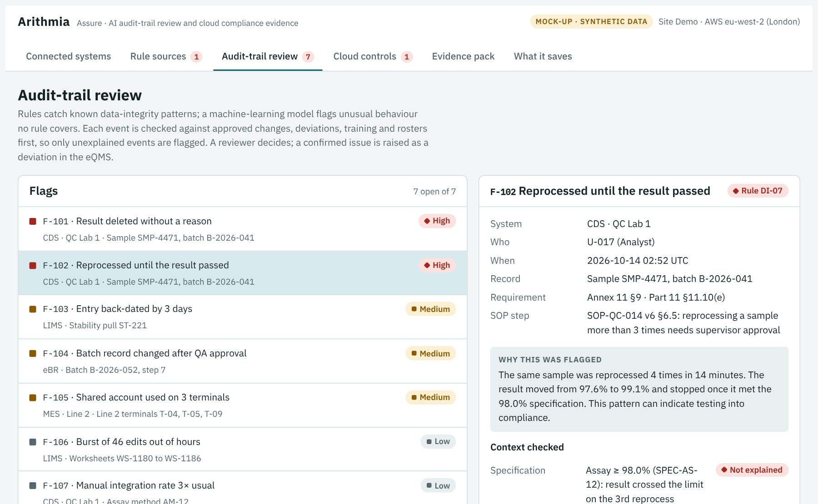Click the MOCK-UP · SYNTHETIC DATA label

591,21
